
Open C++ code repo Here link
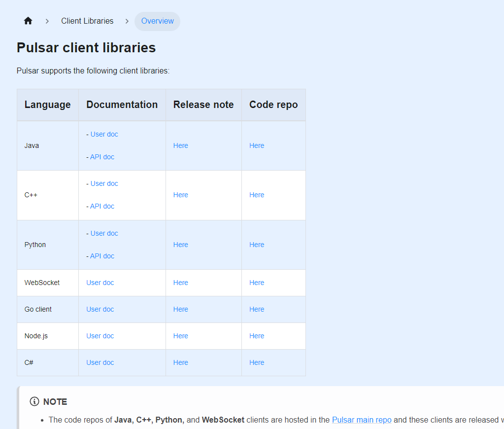point(257,195)
